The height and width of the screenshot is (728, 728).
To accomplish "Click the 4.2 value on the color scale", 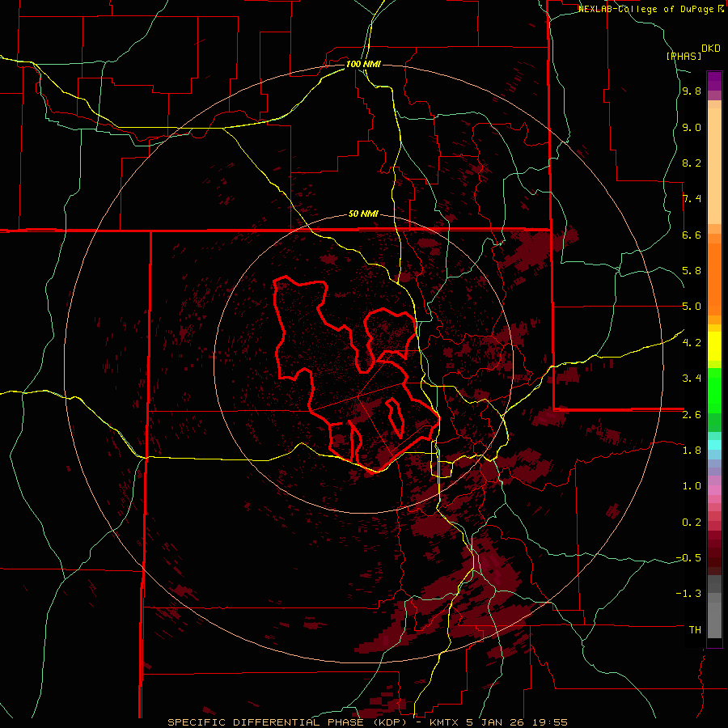I will pyautogui.click(x=692, y=343).
